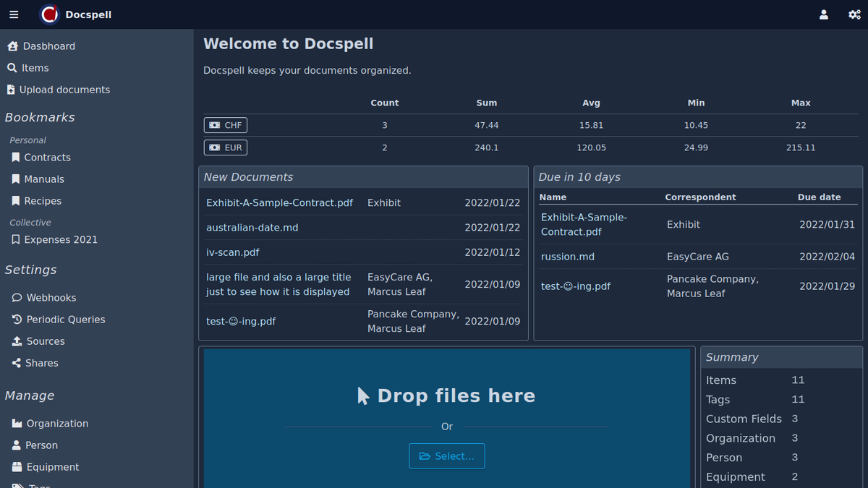Open the Manuals bookmark

(x=42, y=179)
